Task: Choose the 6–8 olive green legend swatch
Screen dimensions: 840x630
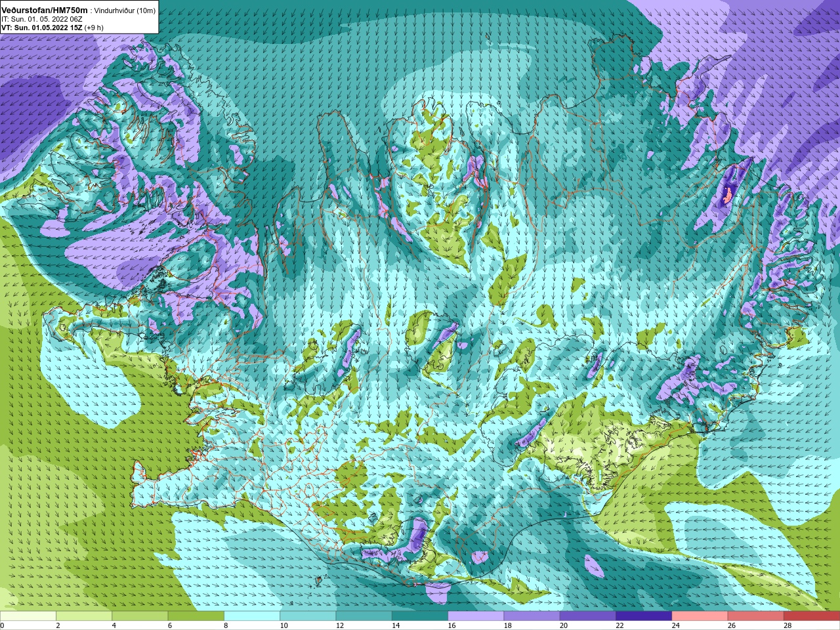Action: [x=196, y=616]
